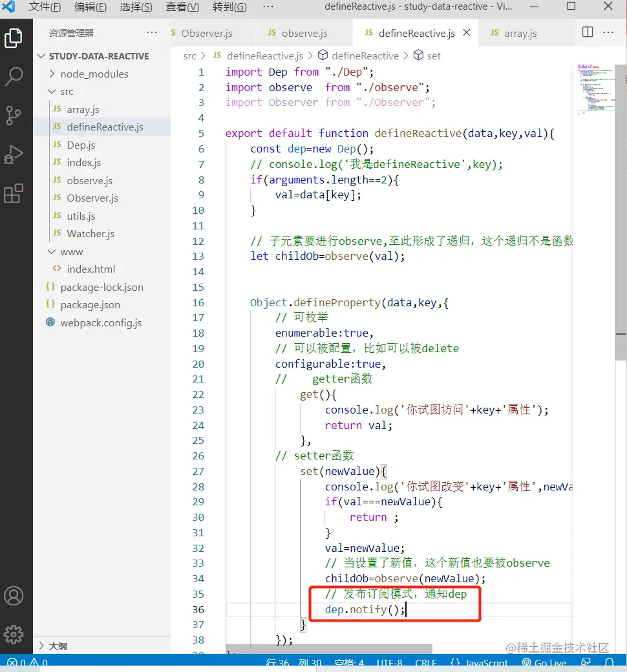Open the notifications bell in status bar
The width and height of the screenshot is (627, 672).
click(x=609, y=662)
